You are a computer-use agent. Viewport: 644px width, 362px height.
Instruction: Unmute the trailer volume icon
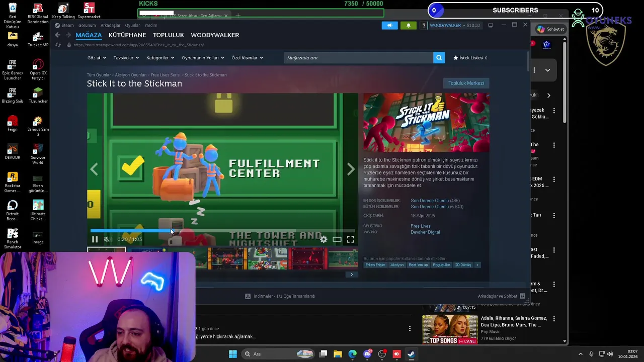tap(107, 239)
